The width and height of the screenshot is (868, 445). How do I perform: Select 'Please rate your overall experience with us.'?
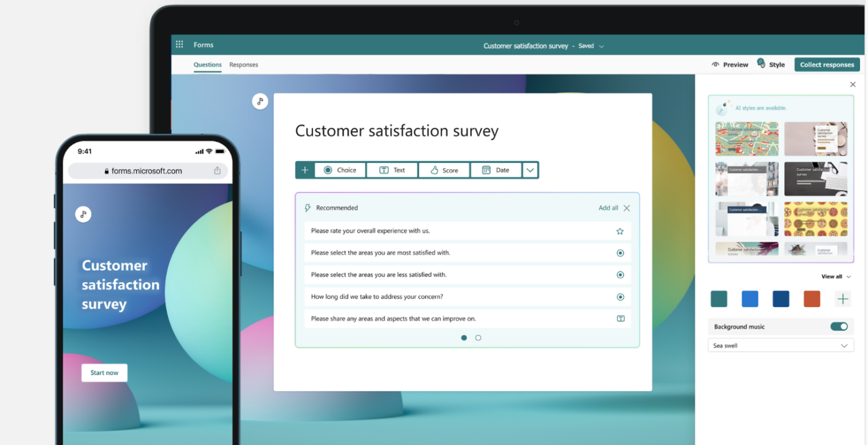coord(467,231)
